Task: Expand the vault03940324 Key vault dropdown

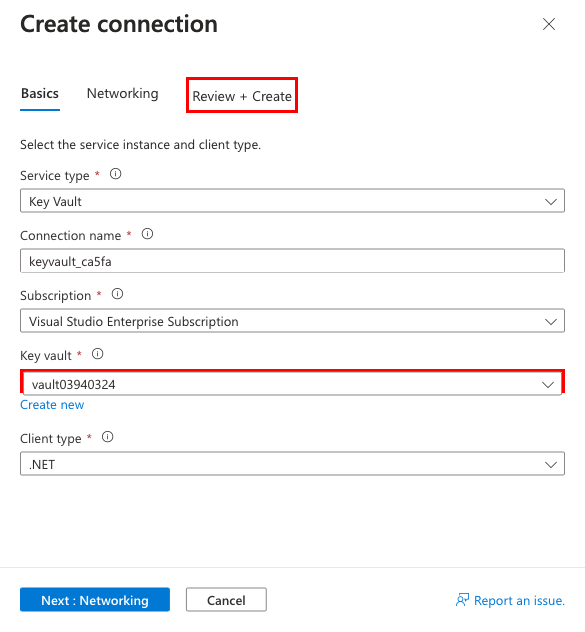Action: point(292,384)
